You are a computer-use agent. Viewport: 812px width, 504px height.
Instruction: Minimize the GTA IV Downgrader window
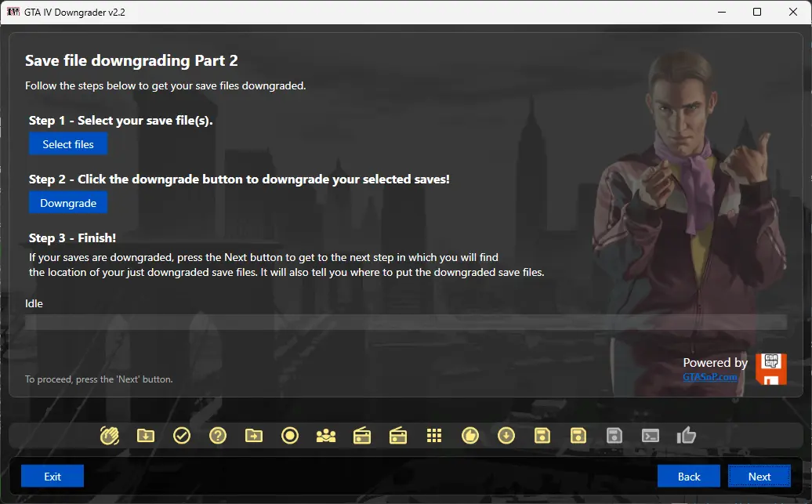tap(721, 12)
